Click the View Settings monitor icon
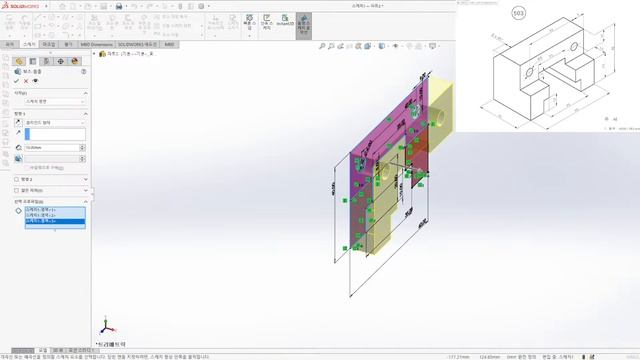Image resolution: width=640 pixels, height=360 pixels. pos(433,46)
